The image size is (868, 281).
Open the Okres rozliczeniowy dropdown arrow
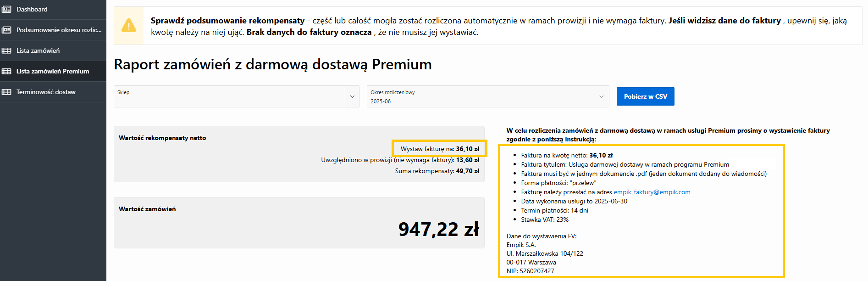[601, 96]
